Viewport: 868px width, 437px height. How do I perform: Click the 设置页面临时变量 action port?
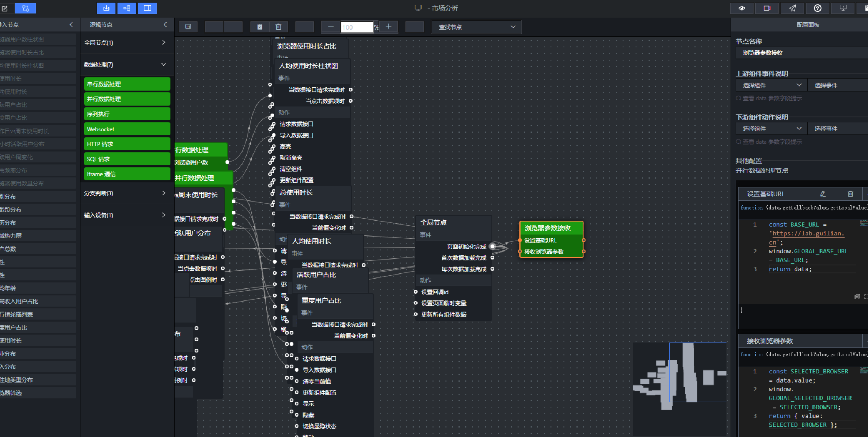click(x=415, y=303)
